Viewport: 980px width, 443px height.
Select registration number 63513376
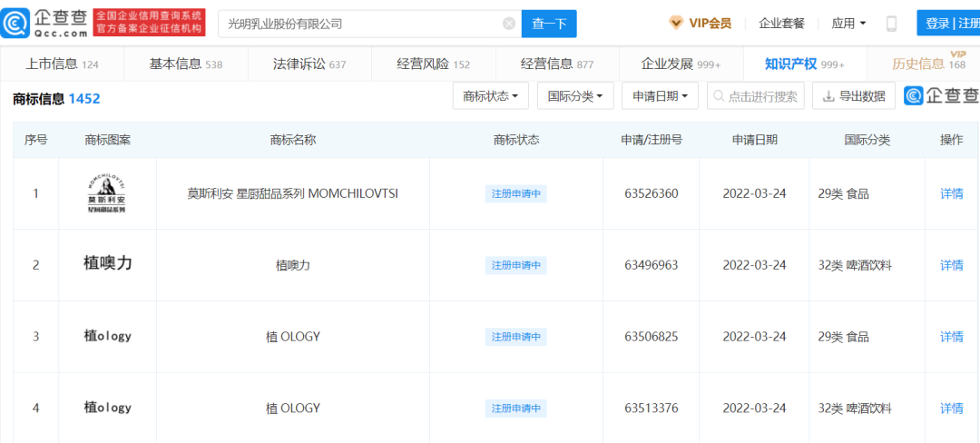click(x=651, y=409)
